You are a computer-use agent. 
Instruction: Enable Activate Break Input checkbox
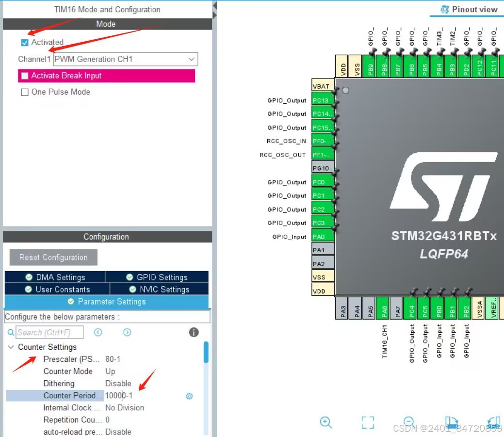[x=24, y=76]
